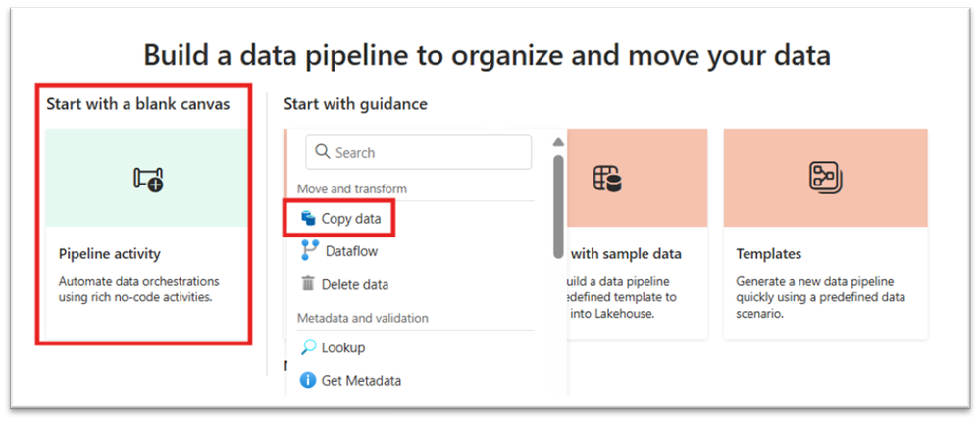This screenshot has width=980, height=422.
Task: Click the scroll up arrow of activity list
Action: pos(558,141)
